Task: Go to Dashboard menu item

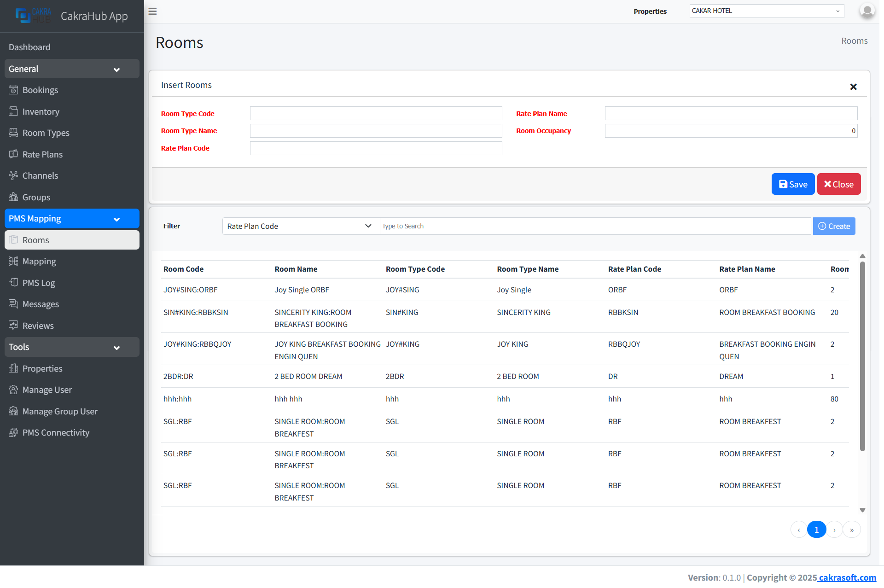Action: [29, 47]
